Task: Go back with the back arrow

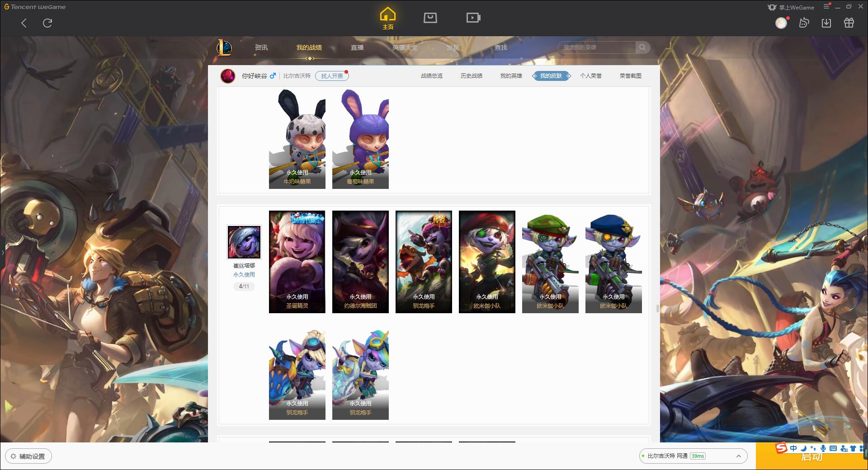Action: [24, 23]
